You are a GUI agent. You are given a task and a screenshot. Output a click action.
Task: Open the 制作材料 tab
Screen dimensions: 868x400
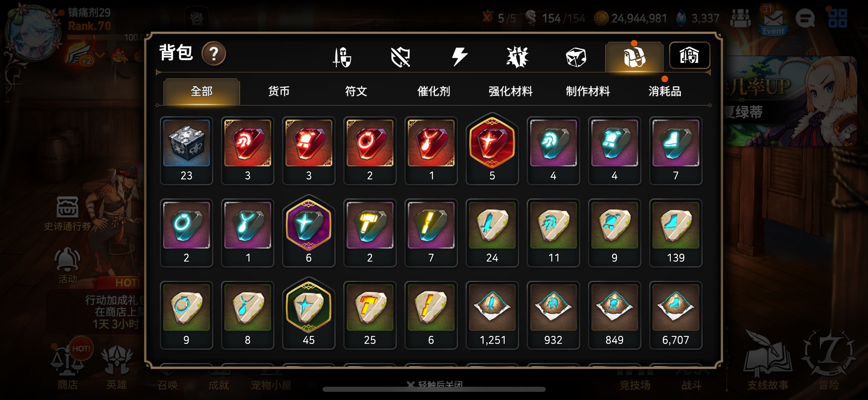[588, 91]
